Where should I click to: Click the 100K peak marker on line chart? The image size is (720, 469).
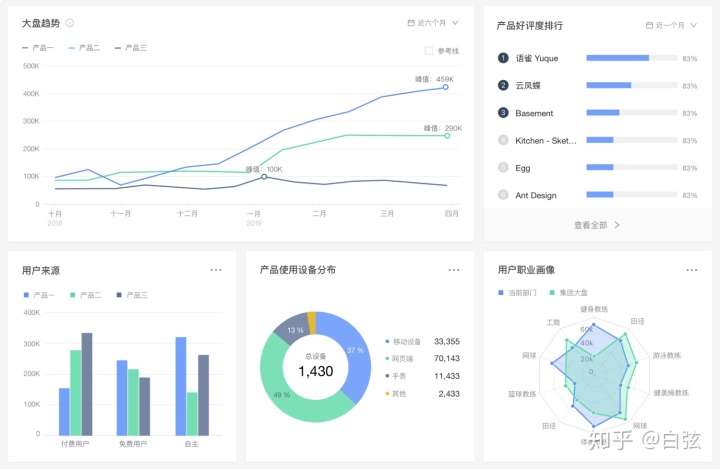(264, 177)
